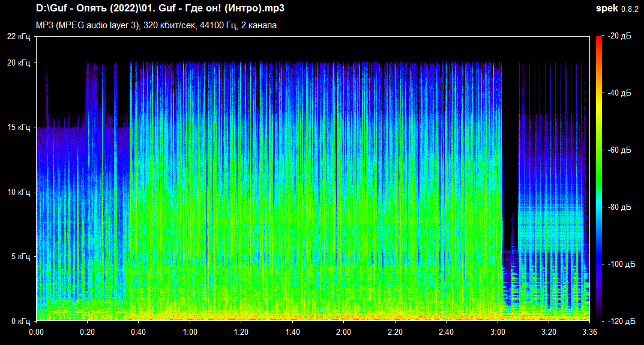Image resolution: width=644 pixels, height=345 pixels.
Task: Click the 15 кГц frequency axis label
Action: (19, 127)
